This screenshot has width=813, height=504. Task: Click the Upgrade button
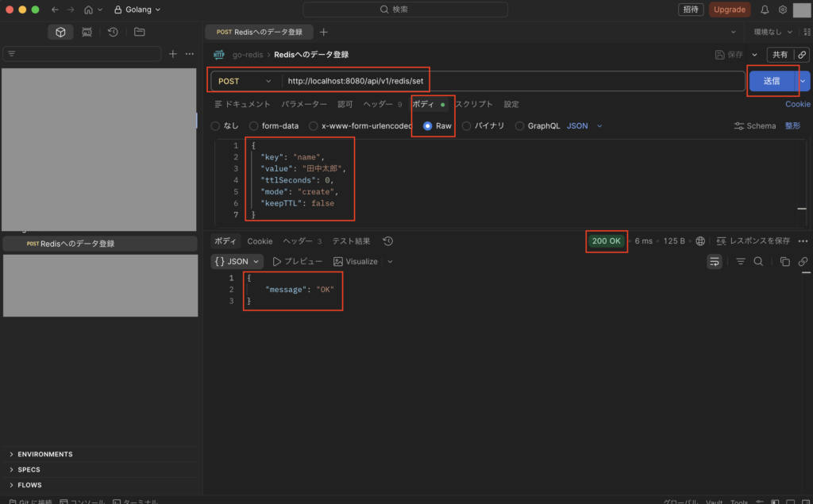pyautogui.click(x=729, y=10)
